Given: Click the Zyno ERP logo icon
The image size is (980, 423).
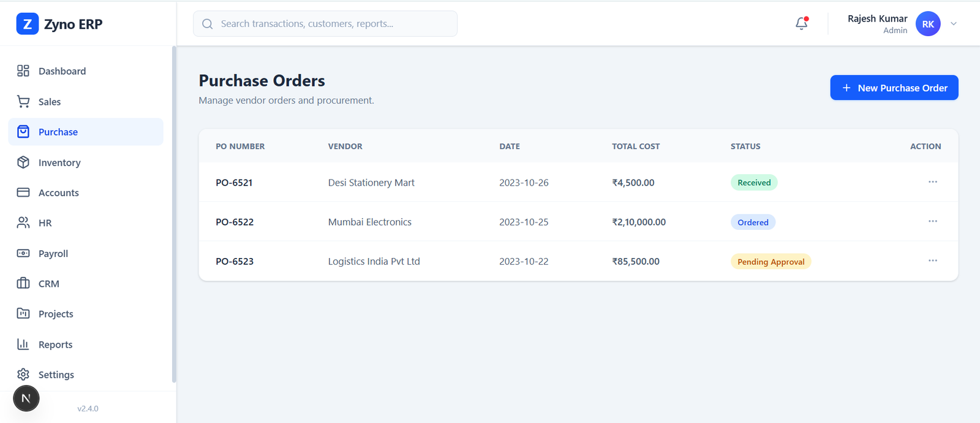Looking at the screenshot, I should (27, 24).
